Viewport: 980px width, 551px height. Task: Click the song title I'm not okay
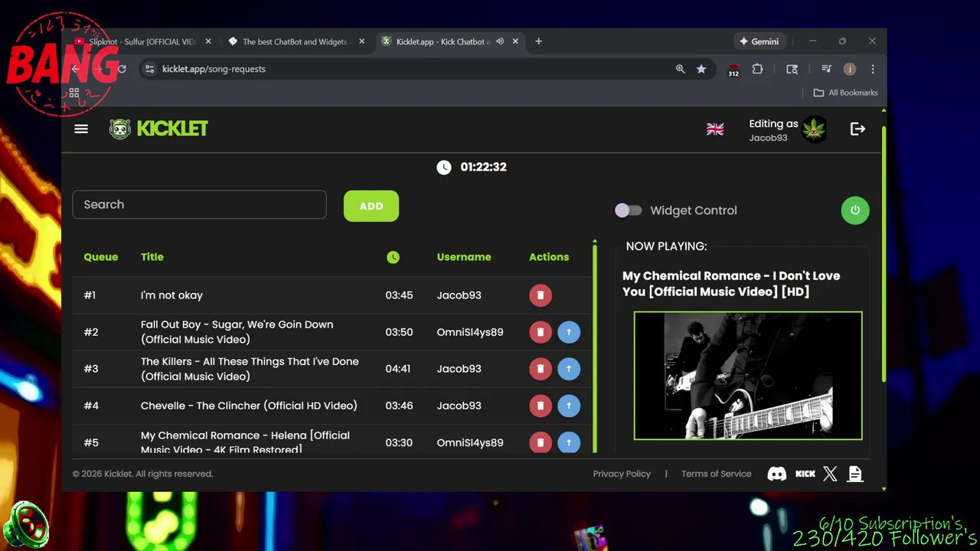coord(171,295)
